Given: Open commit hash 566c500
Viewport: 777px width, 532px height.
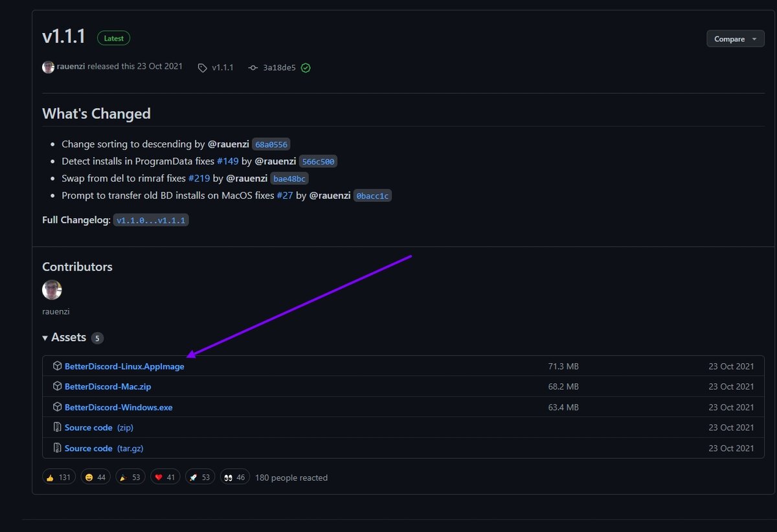Looking at the screenshot, I should tap(318, 162).
